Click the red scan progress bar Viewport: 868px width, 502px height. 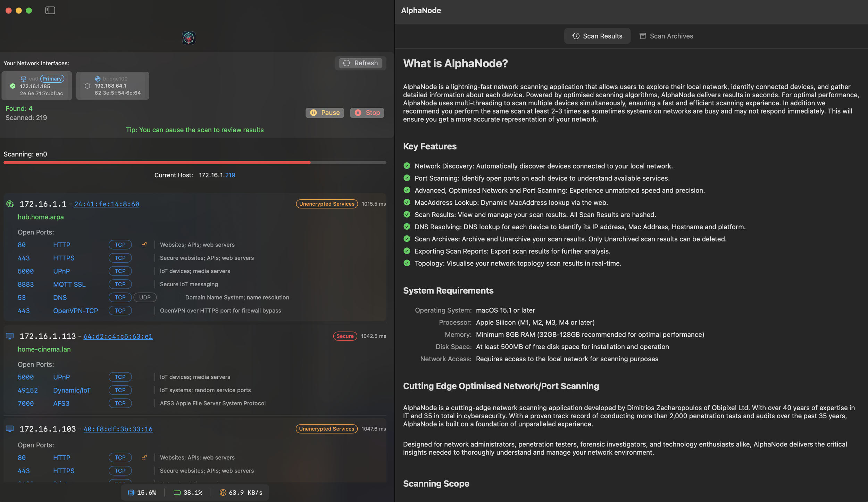click(157, 163)
